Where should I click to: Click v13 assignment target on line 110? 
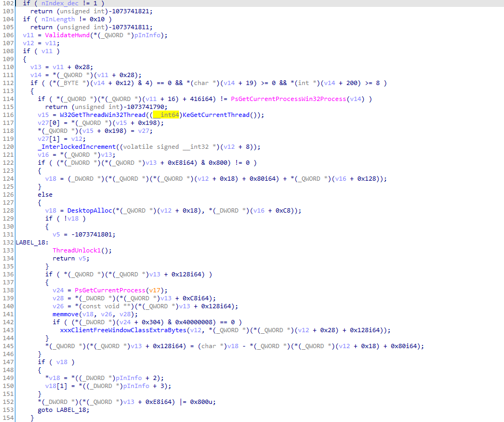(x=36, y=67)
